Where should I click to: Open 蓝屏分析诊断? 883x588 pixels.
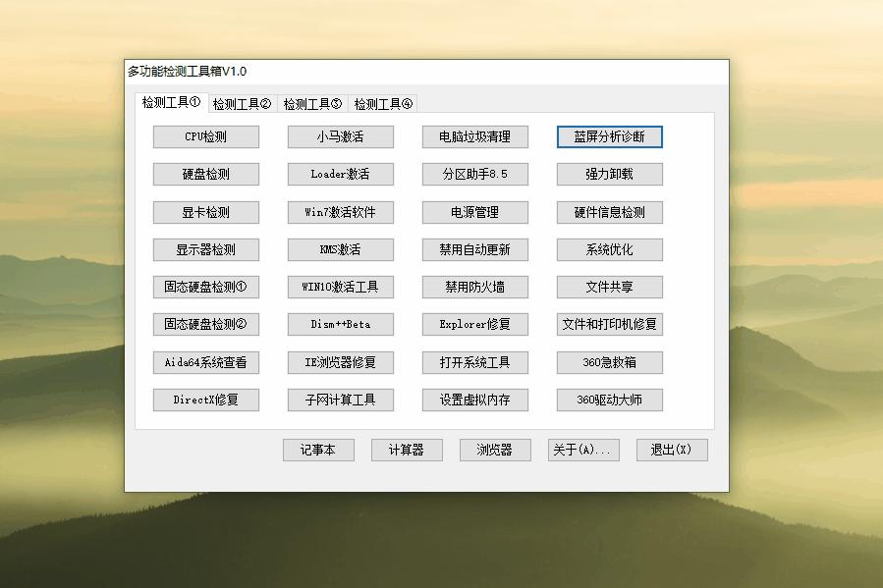click(610, 136)
